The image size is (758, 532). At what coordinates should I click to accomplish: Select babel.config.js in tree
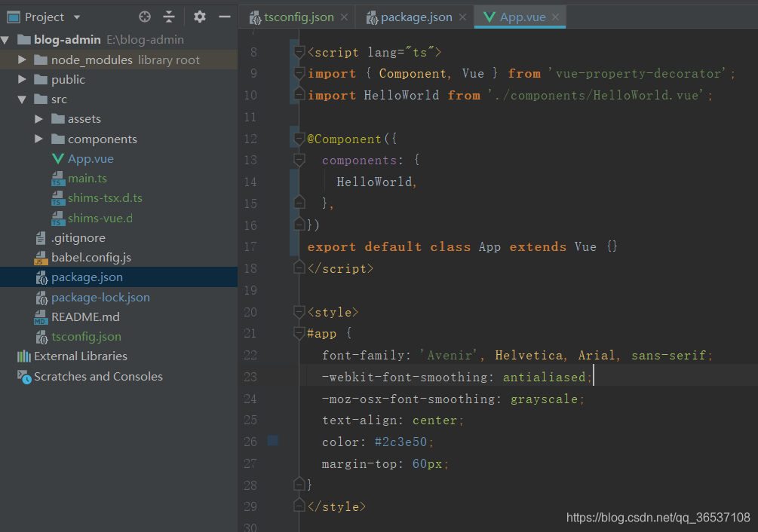coord(91,258)
